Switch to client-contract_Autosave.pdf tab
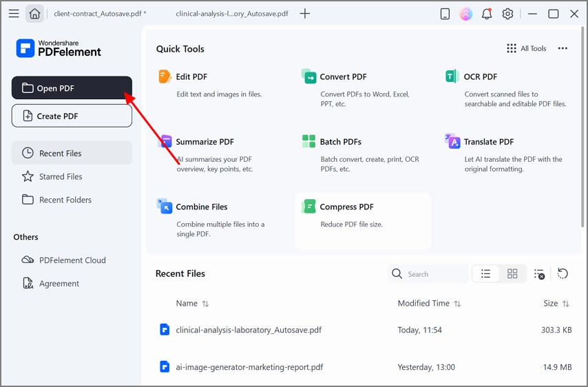 (101, 14)
